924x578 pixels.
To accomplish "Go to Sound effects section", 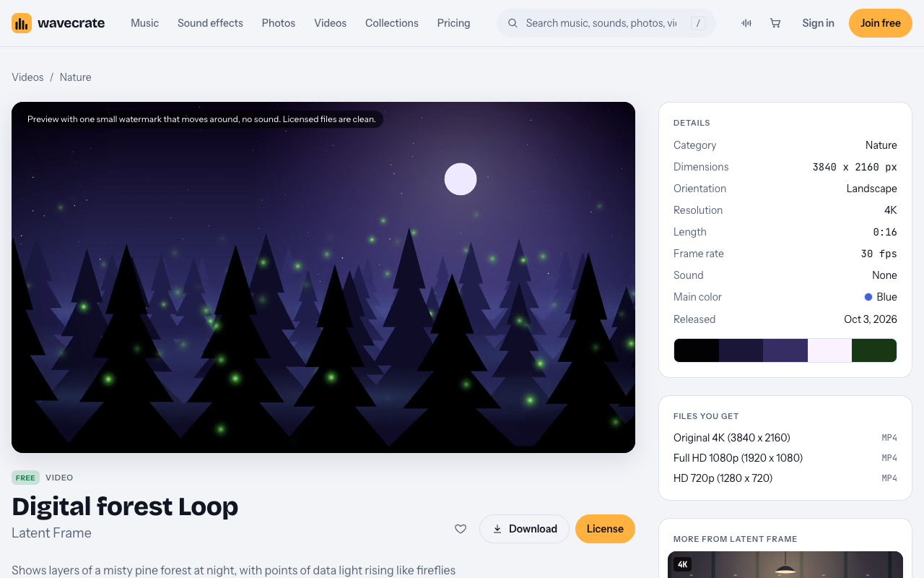I will [210, 23].
